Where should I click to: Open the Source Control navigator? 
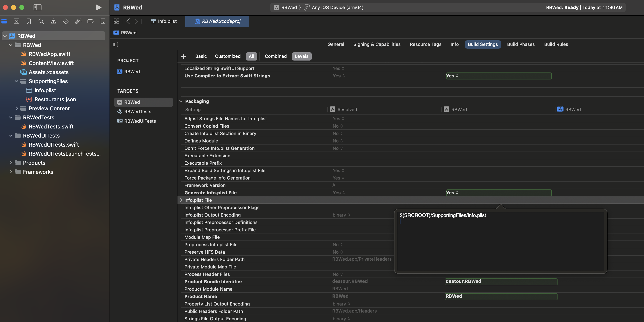16,21
